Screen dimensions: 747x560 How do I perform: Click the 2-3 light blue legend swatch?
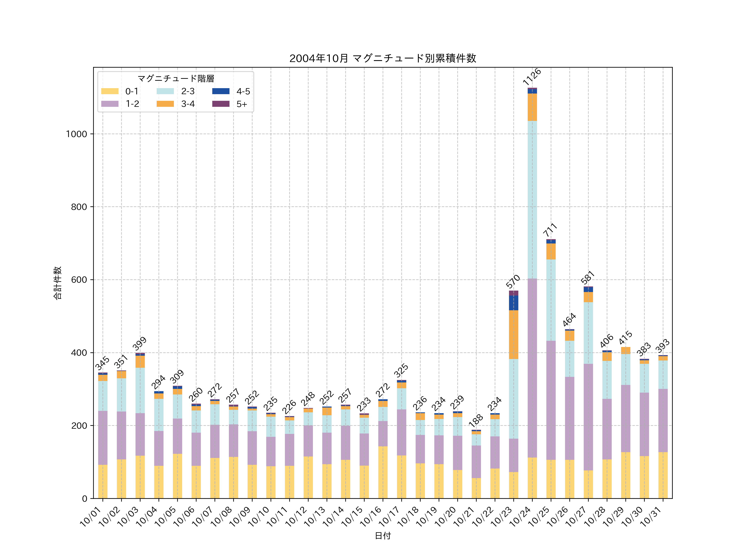165,91
